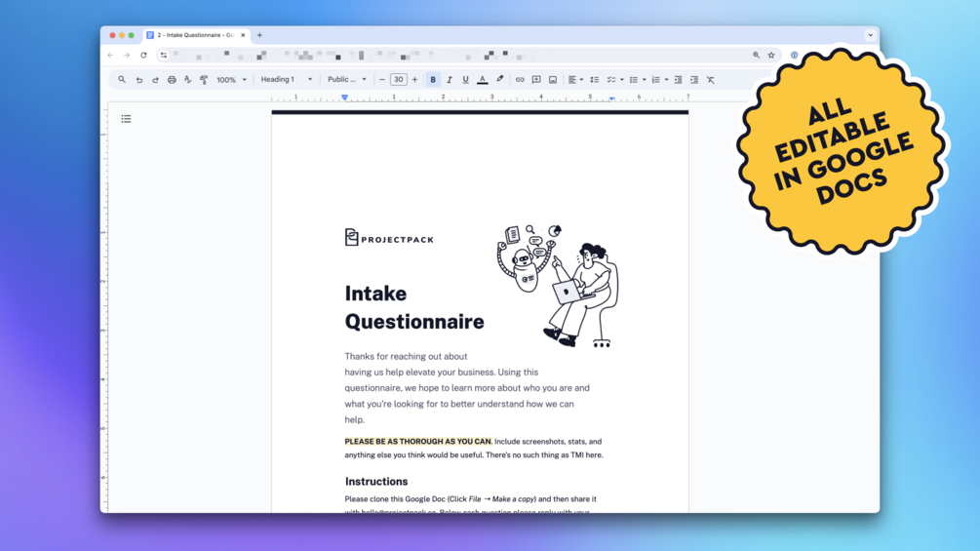Increase font size with plus button
Image resolution: width=980 pixels, height=551 pixels.
pos(414,79)
